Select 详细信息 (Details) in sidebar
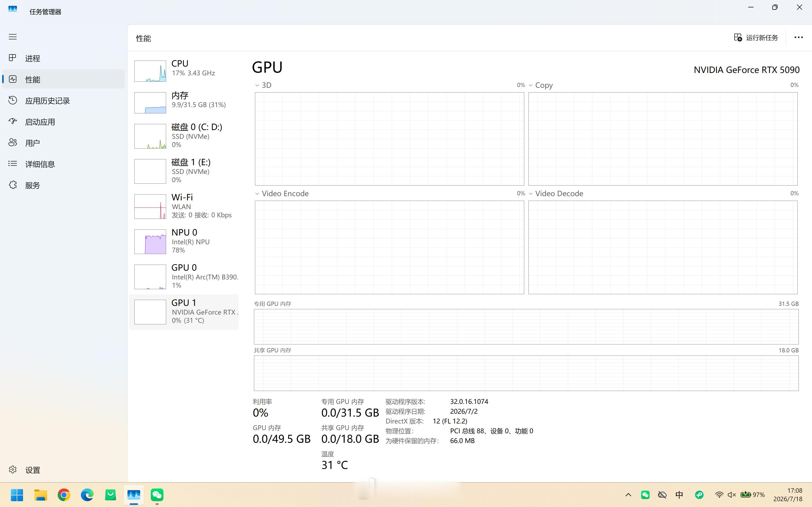Viewport: 812px width, 507px height. pyautogui.click(x=63, y=164)
